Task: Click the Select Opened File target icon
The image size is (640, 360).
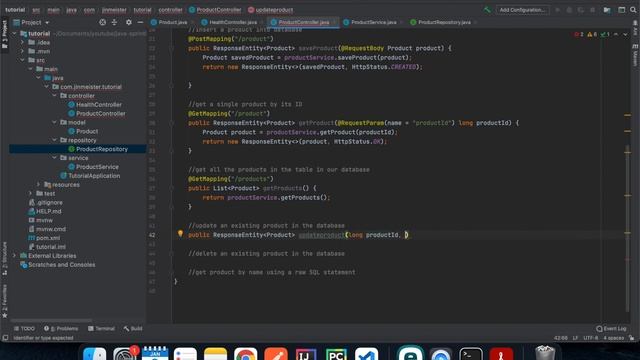Action: coord(102,22)
